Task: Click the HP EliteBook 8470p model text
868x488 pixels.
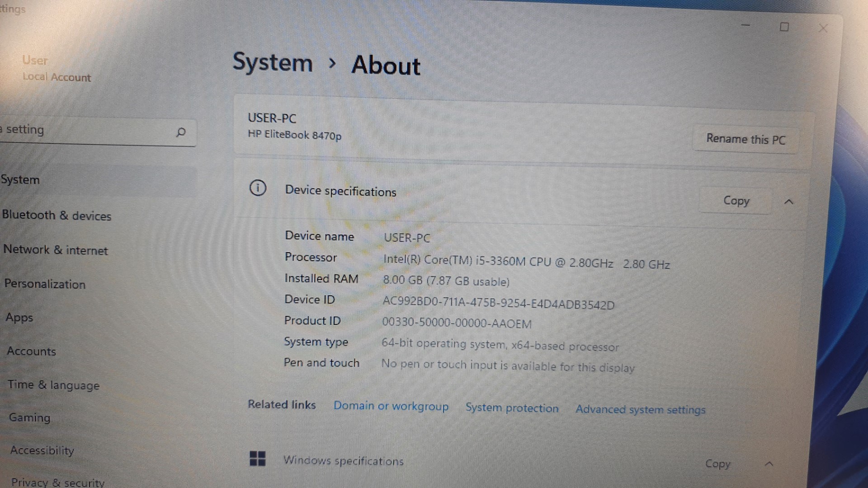Action: click(x=294, y=135)
